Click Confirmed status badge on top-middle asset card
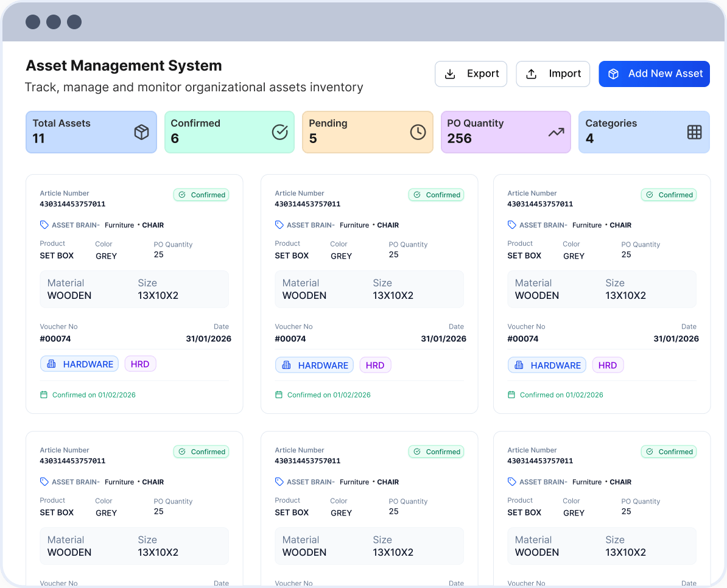The image size is (727, 588). [436, 195]
